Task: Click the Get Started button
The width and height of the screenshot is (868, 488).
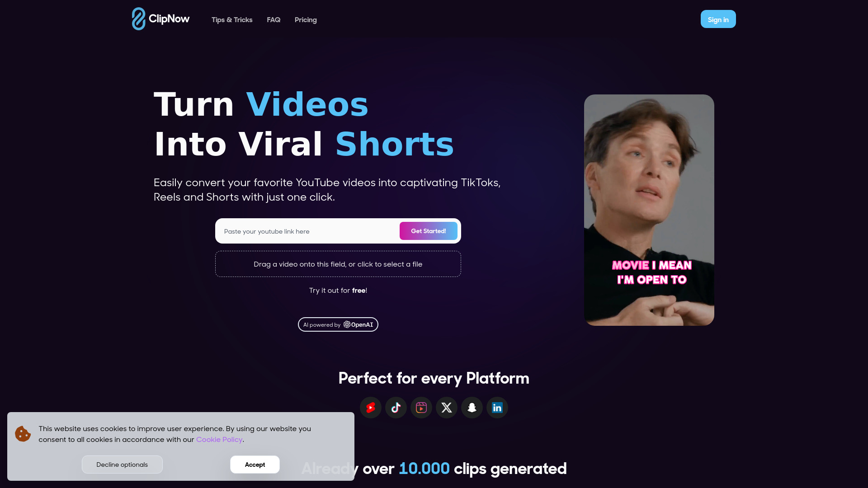Action: pos(428,230)
